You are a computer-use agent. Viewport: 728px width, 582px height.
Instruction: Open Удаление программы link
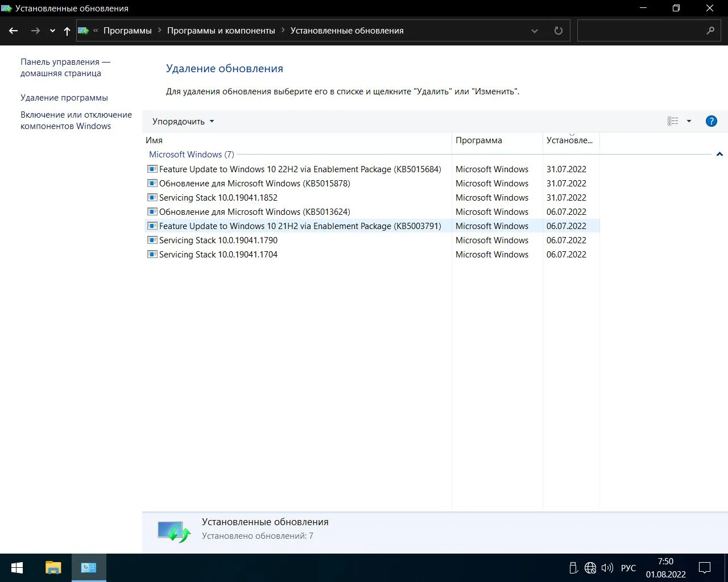[x=64, y=98]
